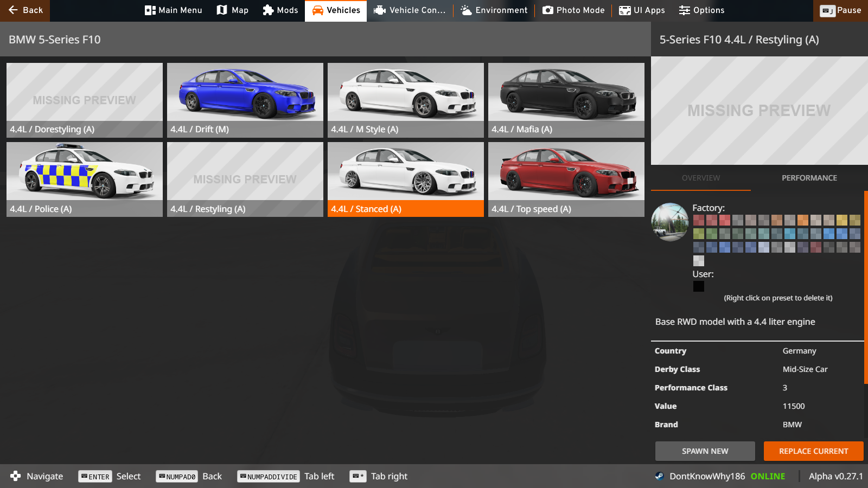This screenshot has height=488, width=868.
Task: Click the Main Menu star icon
Action: tap(150, 10)
